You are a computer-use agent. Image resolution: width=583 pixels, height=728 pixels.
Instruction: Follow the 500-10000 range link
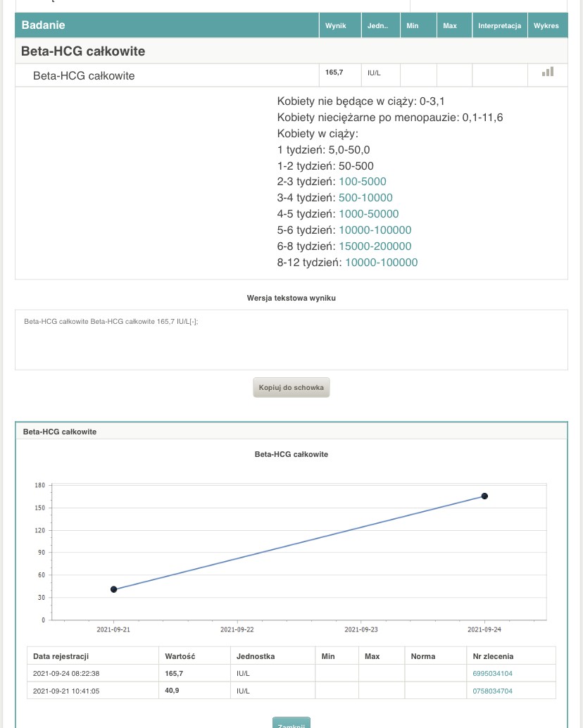click(x=365, y=198)
